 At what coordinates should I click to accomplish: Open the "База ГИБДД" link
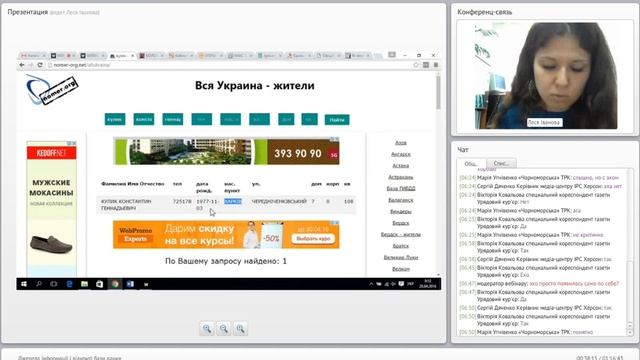[401, 188]
